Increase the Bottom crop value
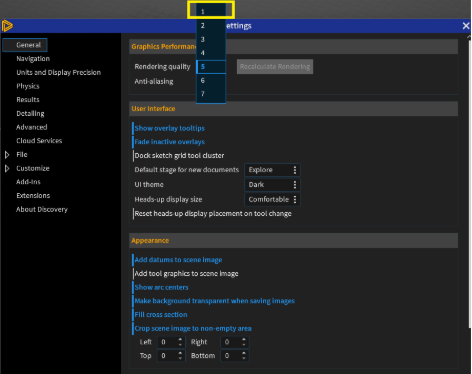472x374 pixels. coord(244,353)
